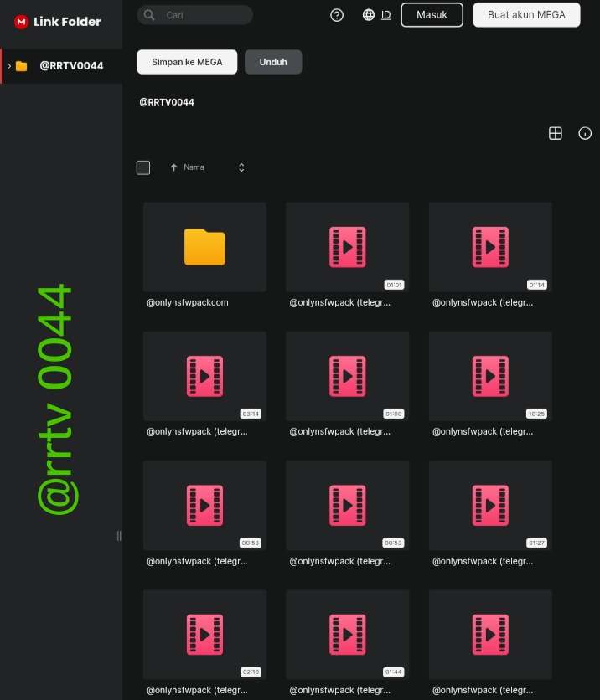Click the sidebar resize handle
This screenshot has width=600, height=700.
(119, 536)
